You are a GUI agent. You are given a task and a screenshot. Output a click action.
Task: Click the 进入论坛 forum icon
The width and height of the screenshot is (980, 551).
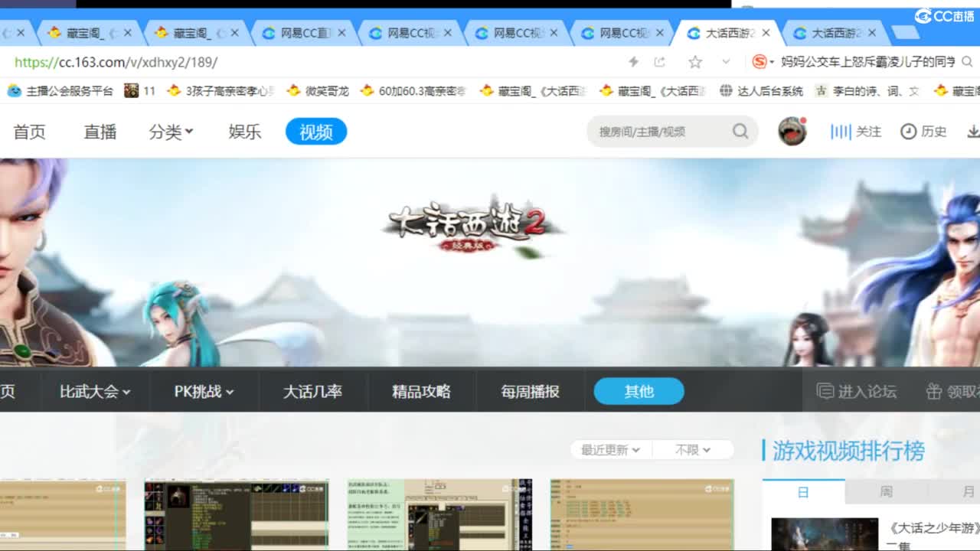(825, 391)
